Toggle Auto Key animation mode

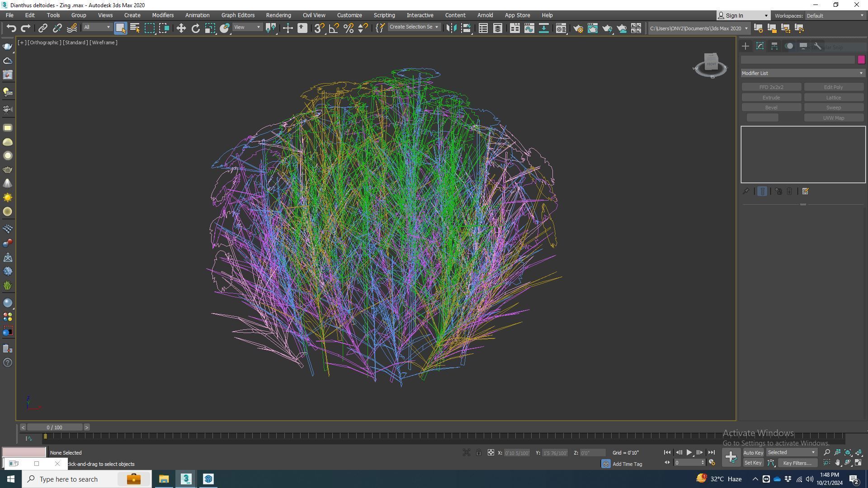[x=753, y=453]
